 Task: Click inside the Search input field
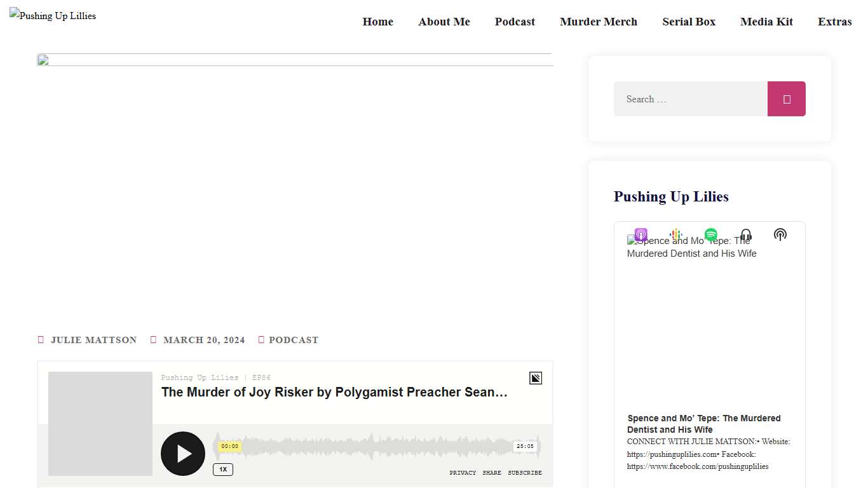(x=690, y=98)
